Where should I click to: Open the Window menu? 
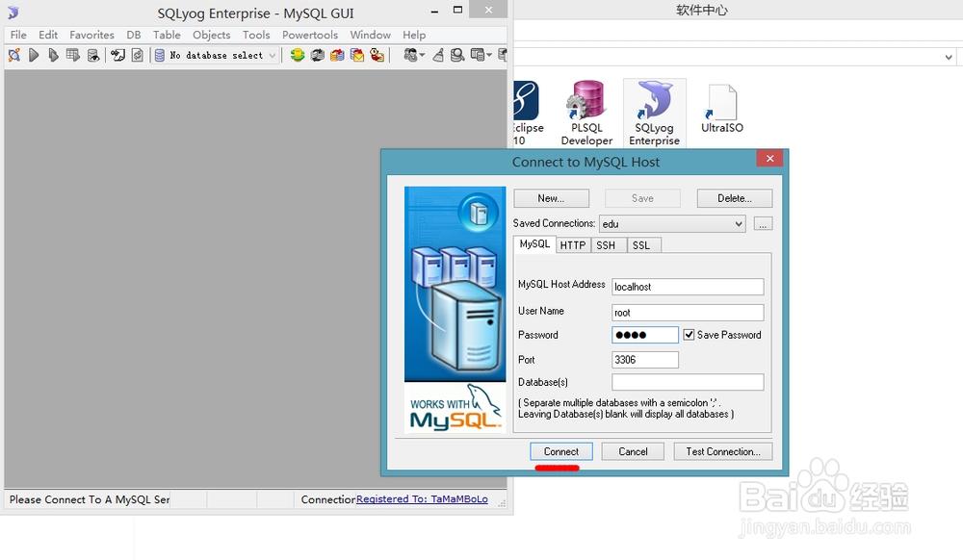pos(371,35)
